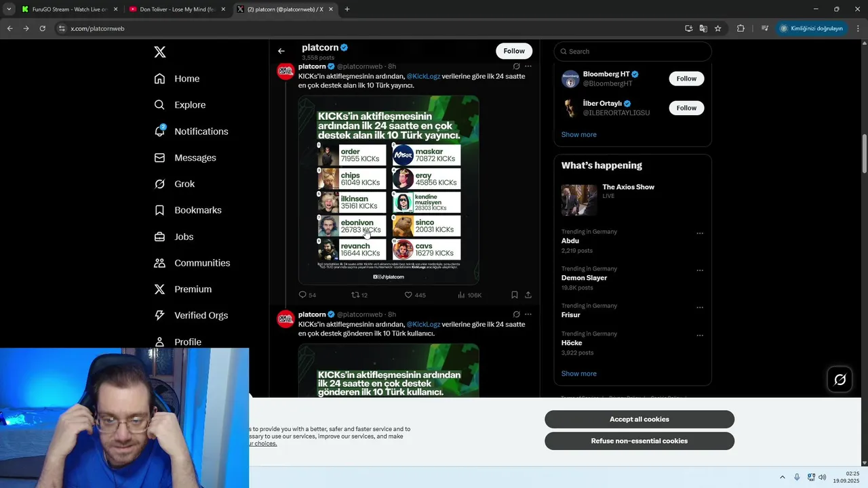Open more options for Abdu trend

click(700, 233)
